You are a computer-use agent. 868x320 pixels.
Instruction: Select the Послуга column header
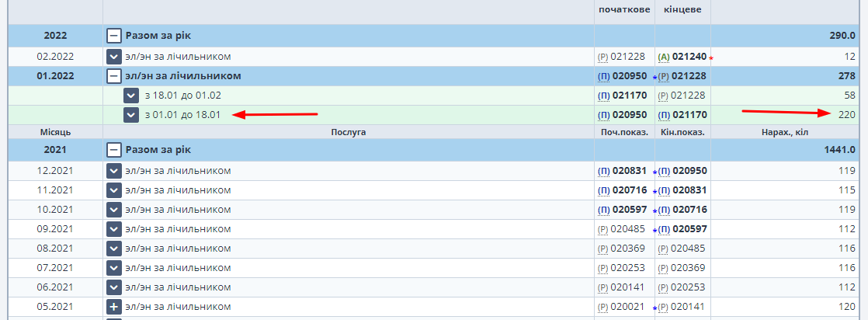click(347, 132)
